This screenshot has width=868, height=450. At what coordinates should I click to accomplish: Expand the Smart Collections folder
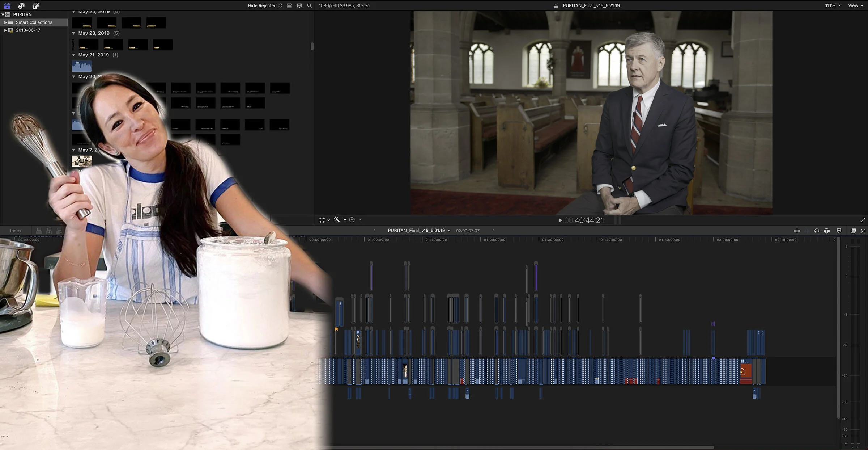coord(5,22)
